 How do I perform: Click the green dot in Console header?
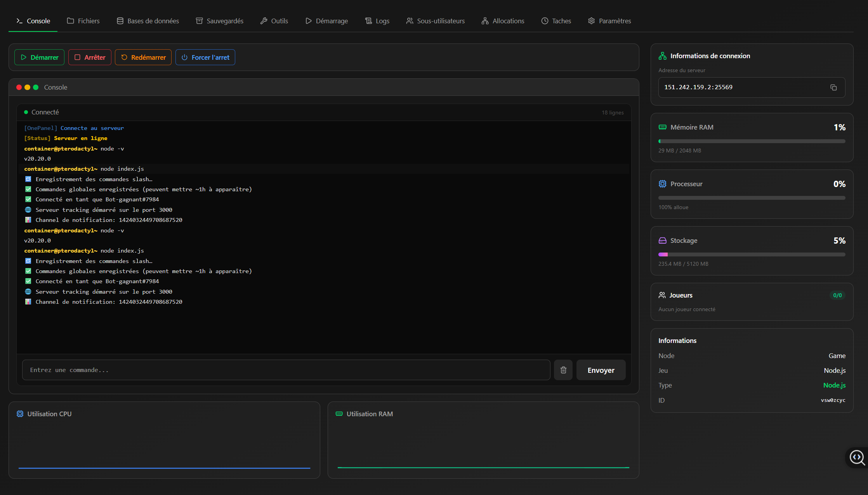(x=36, y=87)
